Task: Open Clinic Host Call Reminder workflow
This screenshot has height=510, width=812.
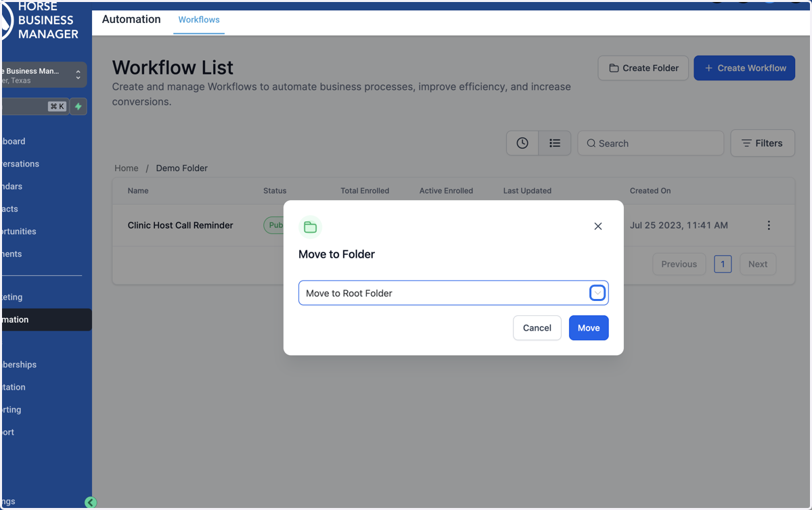Action: (181, 225)
